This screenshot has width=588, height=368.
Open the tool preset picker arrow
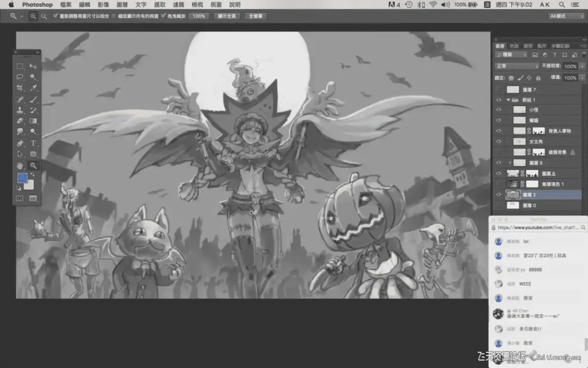22,16
